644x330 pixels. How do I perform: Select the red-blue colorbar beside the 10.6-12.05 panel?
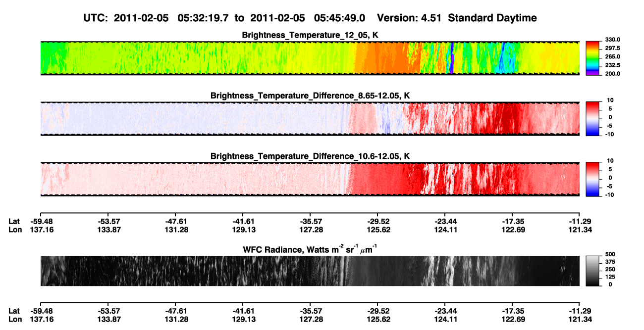click(x=592, y=179)
